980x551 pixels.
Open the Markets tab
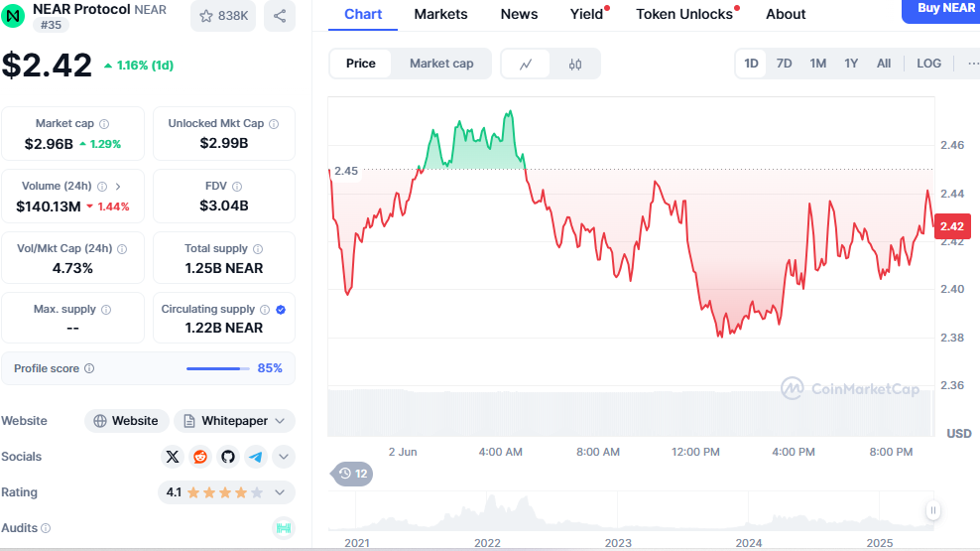pyautogui.click(x=441, y=14)
